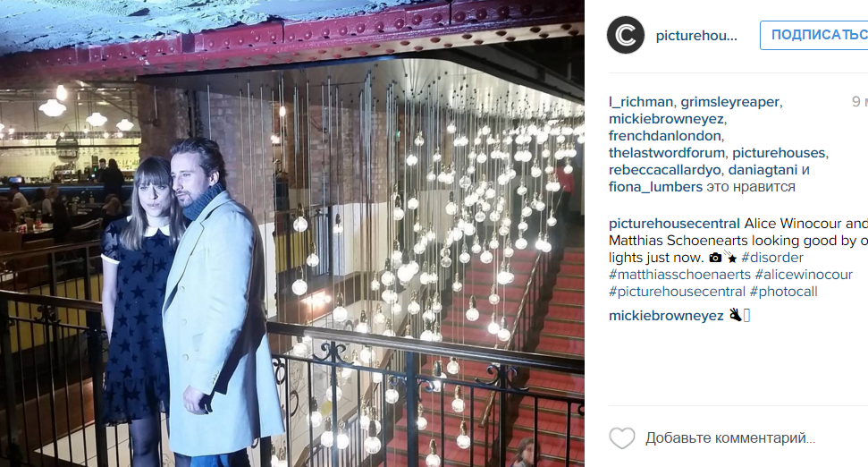Screen dimensions: 868x467
Task: Open the #photocall hashtag
Action: point(783,292)
